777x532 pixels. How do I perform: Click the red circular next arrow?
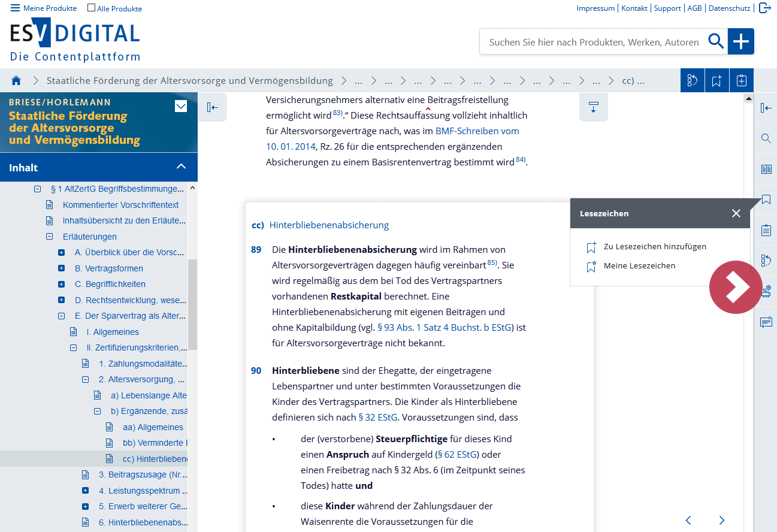(x=735, y=288)
